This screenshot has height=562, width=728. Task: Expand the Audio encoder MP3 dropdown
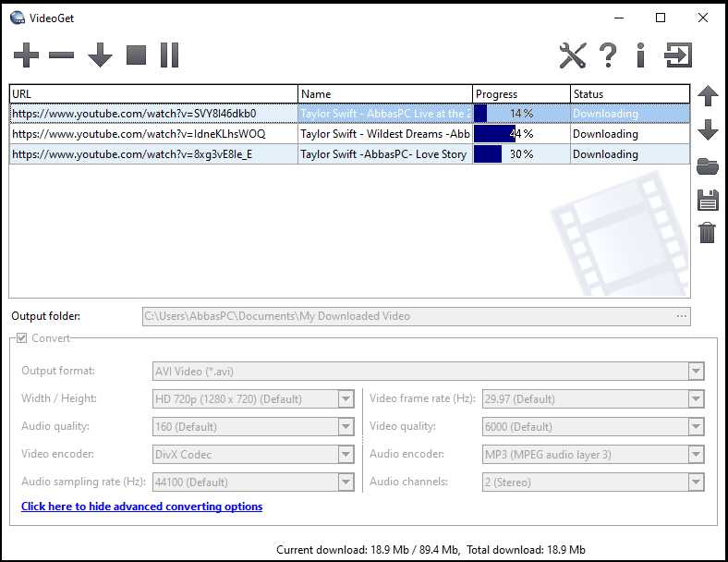tap(696, 454)
